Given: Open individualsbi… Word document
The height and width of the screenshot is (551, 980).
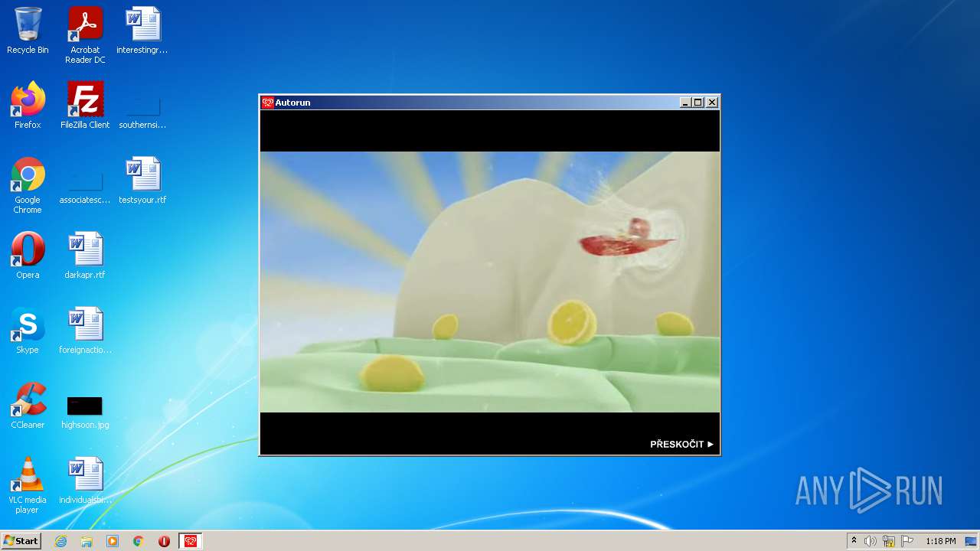Looking at the screenshot, I should [x=85, y=481].
